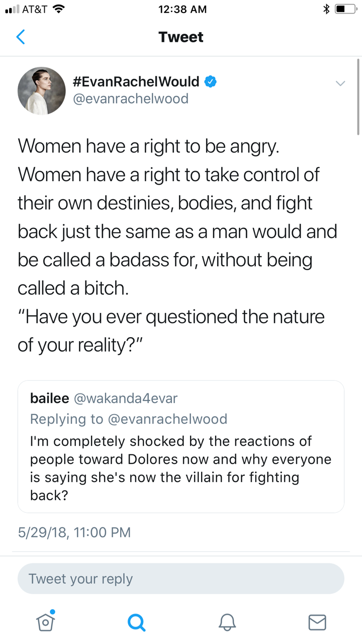Tap the @evanrachelwood handle under name
The image size is (362, 644).
point(131,99)
